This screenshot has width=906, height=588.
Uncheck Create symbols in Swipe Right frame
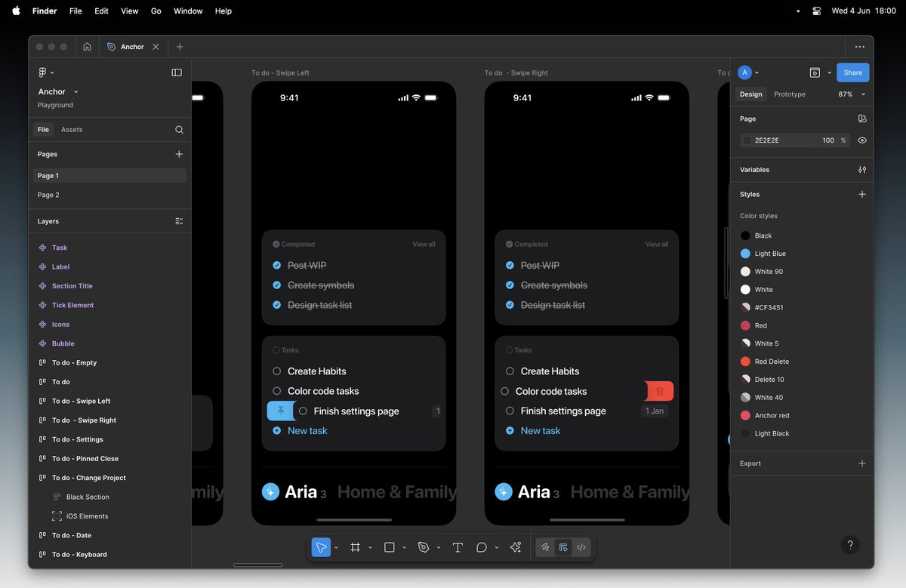coord(510,285)
